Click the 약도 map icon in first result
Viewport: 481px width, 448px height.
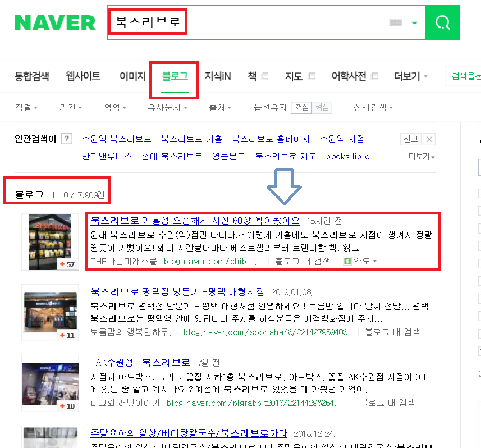pyautogui.click(x=347, y=261)
